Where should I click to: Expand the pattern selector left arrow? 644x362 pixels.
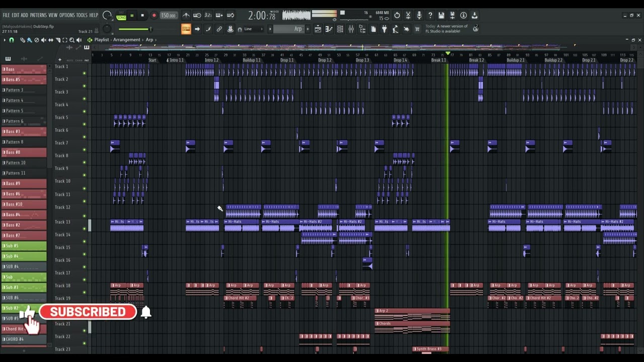tap(270, 29)
